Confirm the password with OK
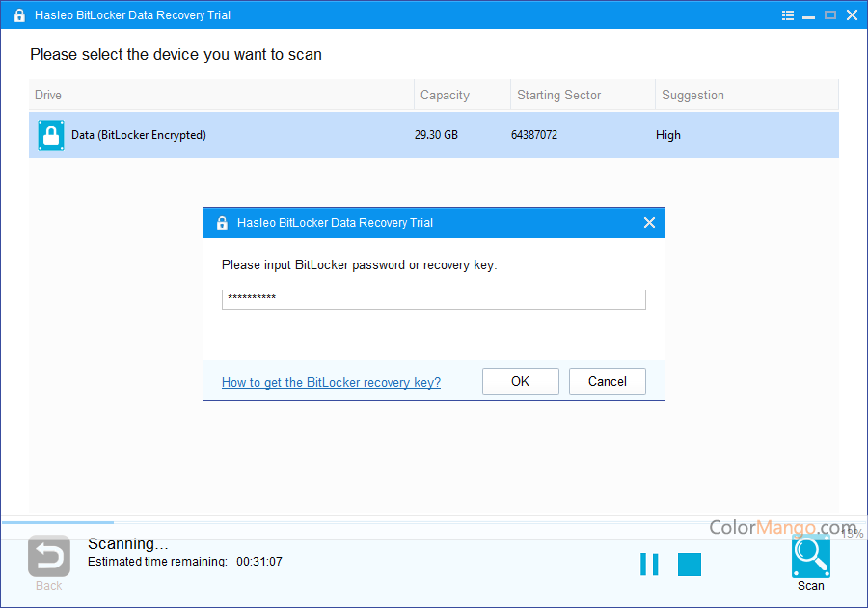Screen dimensions: 868x608 coord(520,381)
